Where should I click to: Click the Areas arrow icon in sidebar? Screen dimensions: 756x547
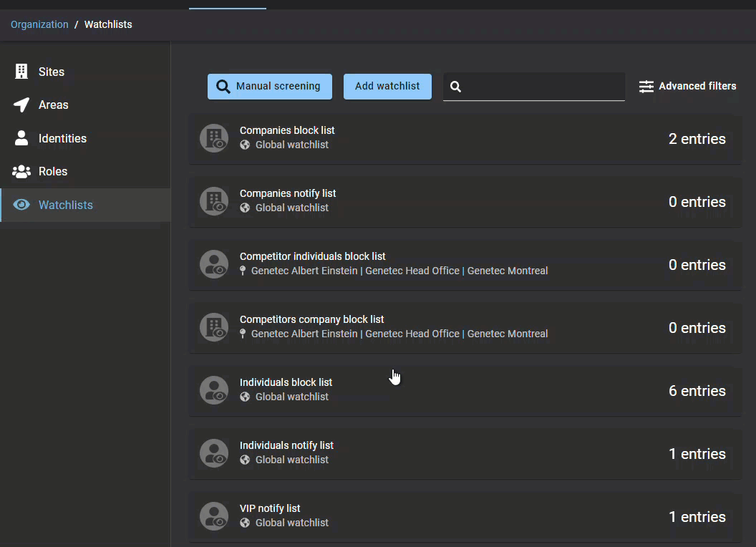tap(21, 105)
